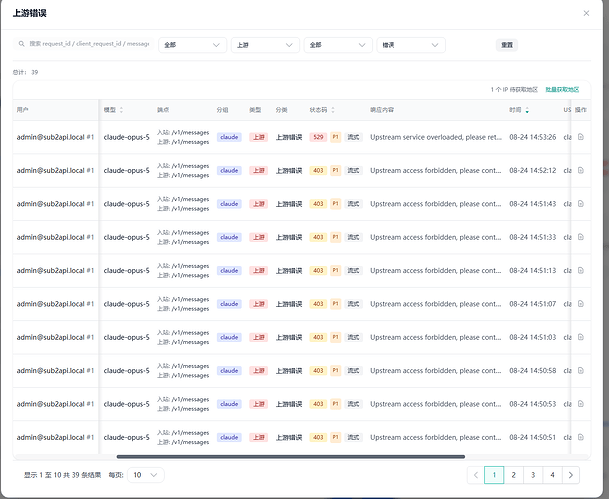The image size is (609, 499).
Task: Open details icon for the 14:52:12 row
Action: 581,170
